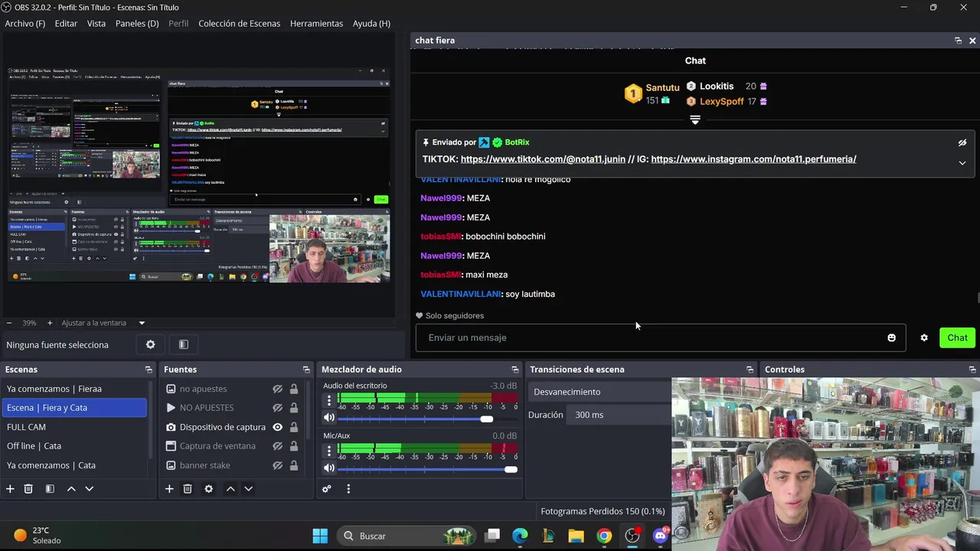Send message with green Chat button
980x551 pixels.
point(957,337)
